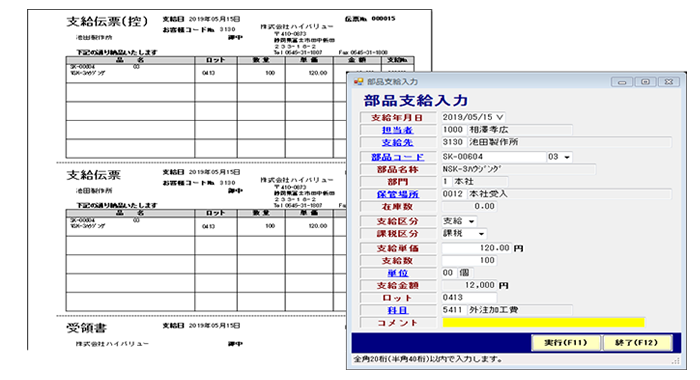The image size is (700, 380).
Task: Click the 終了(F12) button
Action: click(637, 342)
